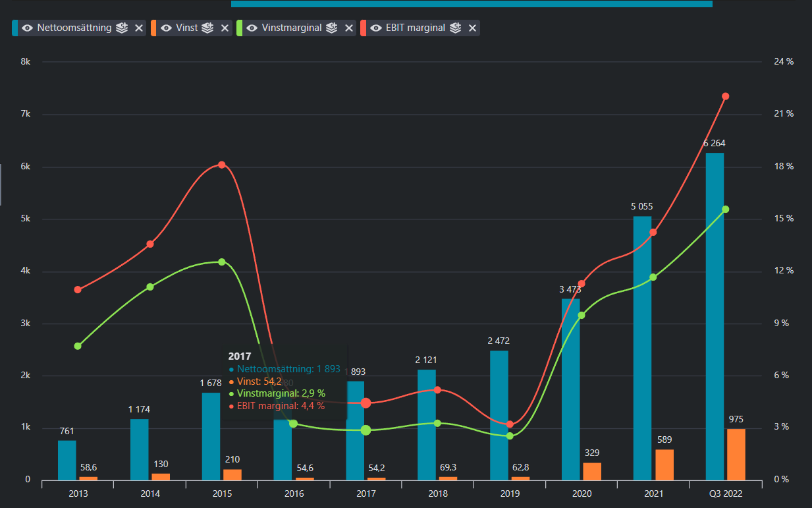Click the EBIT marginal legend label
The height and width of the screenshot is (508, 812).
pyautogui.click(x=416, y=28)
